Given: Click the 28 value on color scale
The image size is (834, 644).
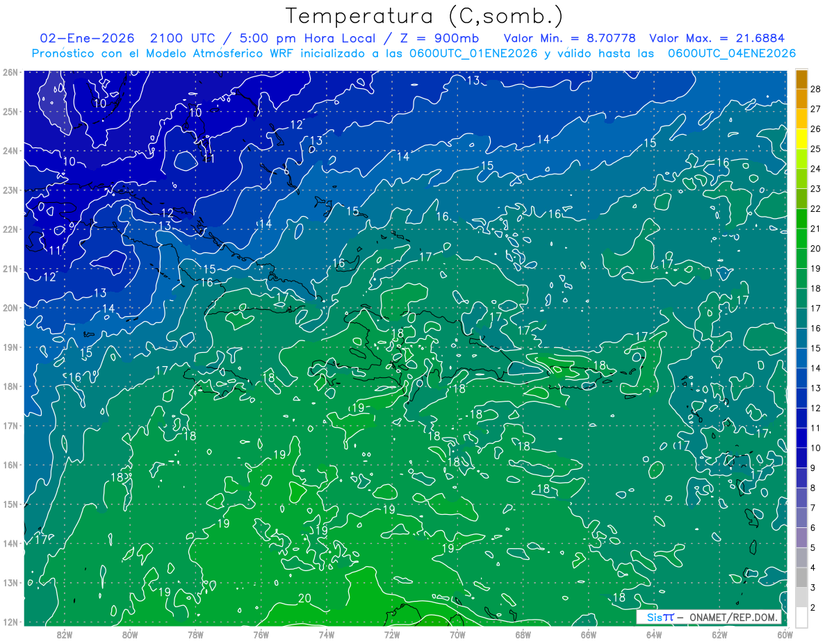Looking at the screenshot, I should pos(815,89).
